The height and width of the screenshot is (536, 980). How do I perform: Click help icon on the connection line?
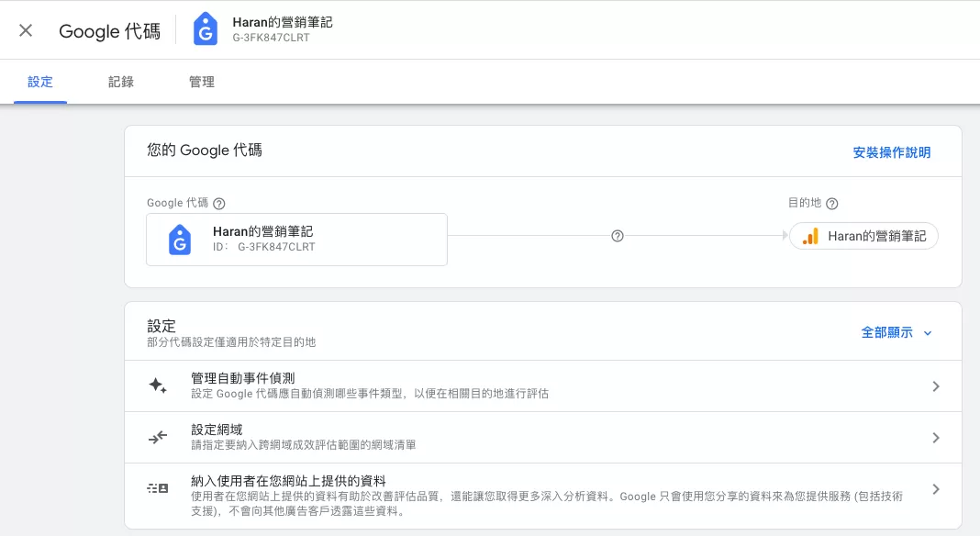pos(618,236)
